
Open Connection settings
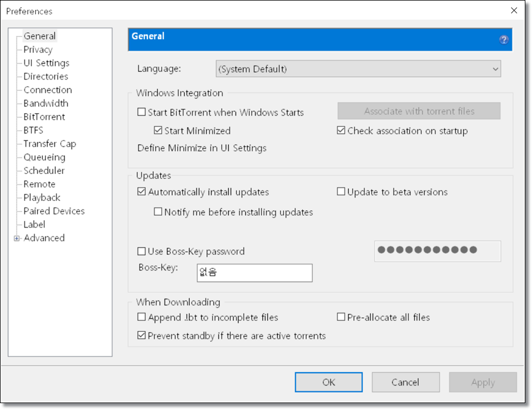pos(48,90)
